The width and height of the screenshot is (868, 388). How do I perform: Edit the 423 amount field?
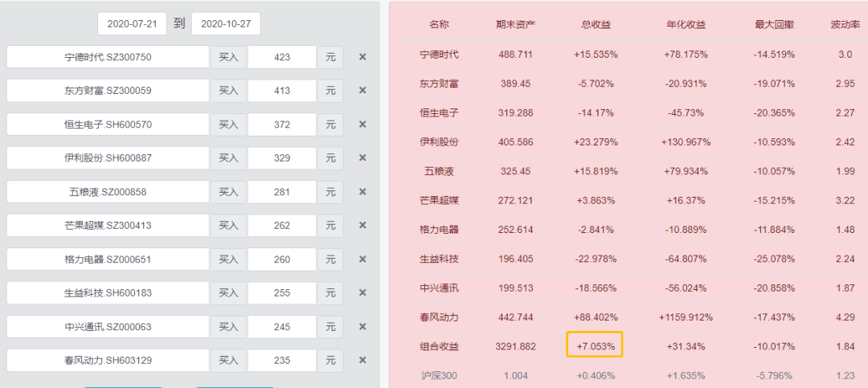tap(282, 57)
